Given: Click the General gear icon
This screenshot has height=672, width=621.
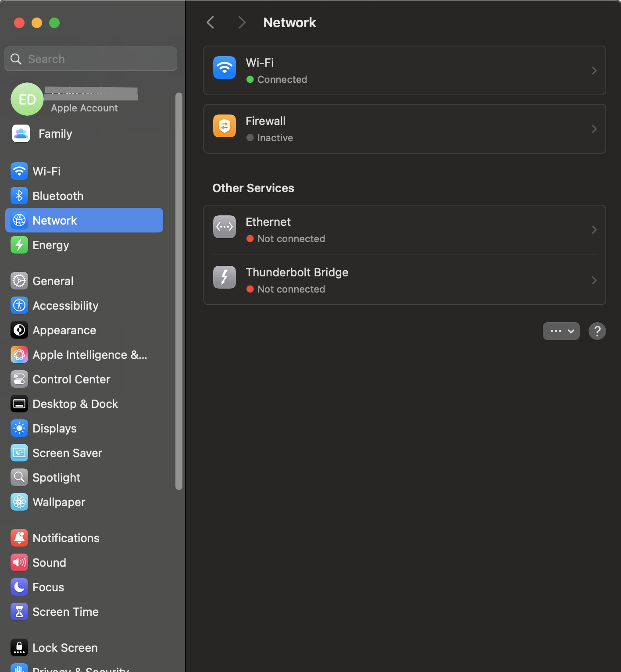Looking at the screenshot, I should tap(19, 281).
